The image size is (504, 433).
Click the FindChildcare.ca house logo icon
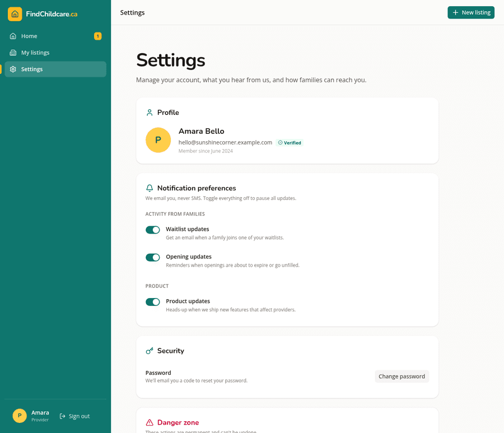(x=15, y=14)
